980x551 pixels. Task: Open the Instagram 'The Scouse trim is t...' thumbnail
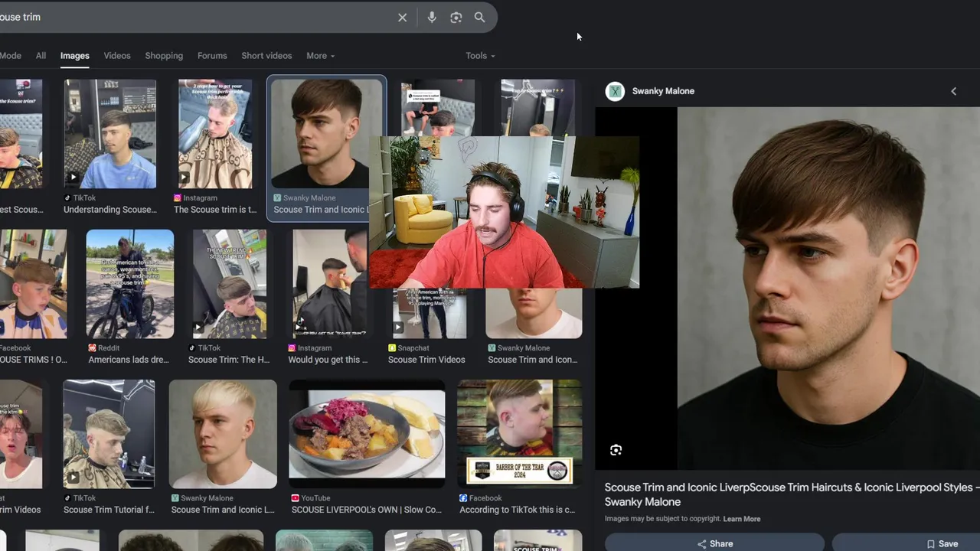coord(215,134)
